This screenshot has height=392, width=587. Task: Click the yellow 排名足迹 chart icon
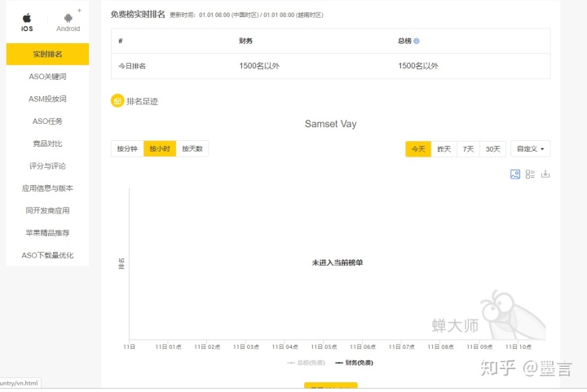point(117,100)
